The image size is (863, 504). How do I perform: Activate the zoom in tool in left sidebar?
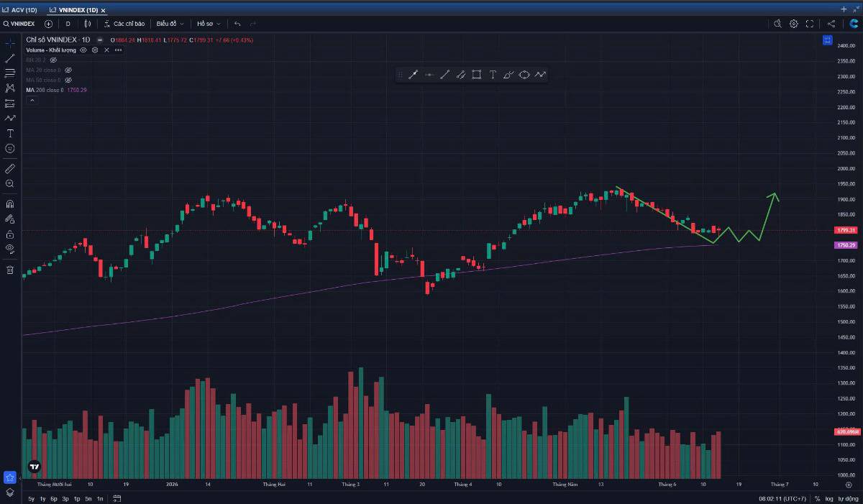pos(10,183)
